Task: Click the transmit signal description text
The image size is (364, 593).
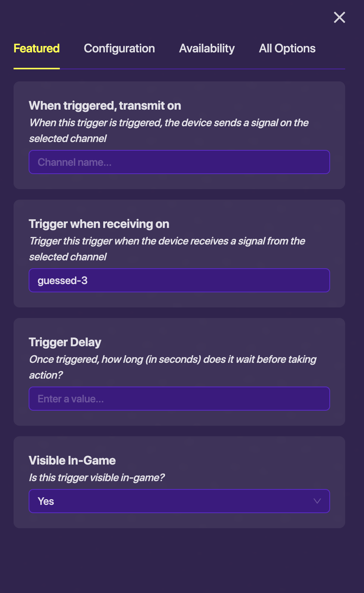Action: coord(168,130)
